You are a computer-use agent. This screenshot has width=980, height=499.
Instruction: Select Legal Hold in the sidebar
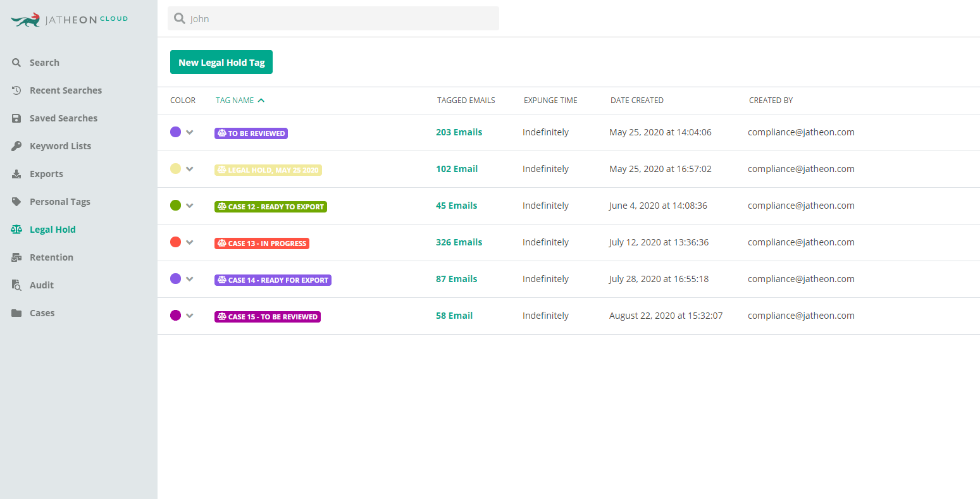(x=53, y=230)
